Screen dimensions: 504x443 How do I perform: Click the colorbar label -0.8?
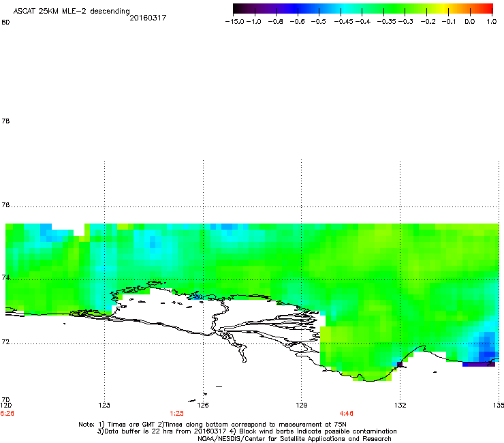275,22
